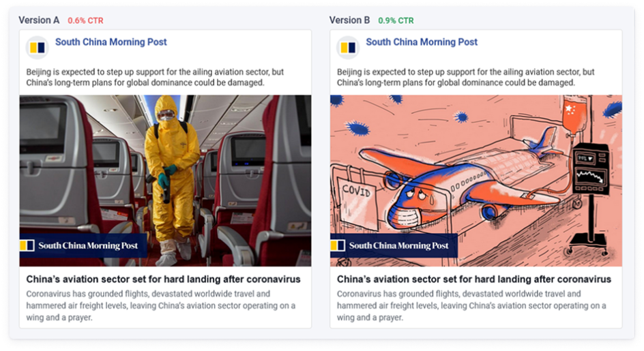Click Version B post caption about Beijing support
The width and height of the screenshot is (644, 351).
pos(466,77)
